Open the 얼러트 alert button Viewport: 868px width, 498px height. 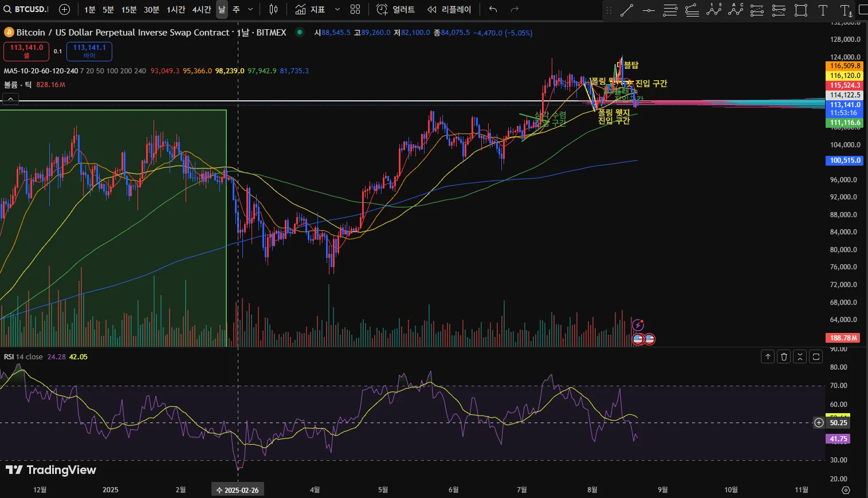coord(396,9)
